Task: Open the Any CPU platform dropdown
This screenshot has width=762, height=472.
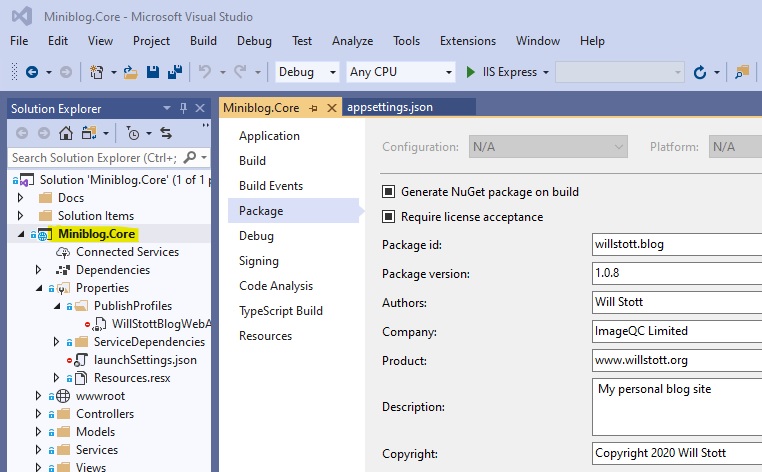Action: (x=400, y=72)
